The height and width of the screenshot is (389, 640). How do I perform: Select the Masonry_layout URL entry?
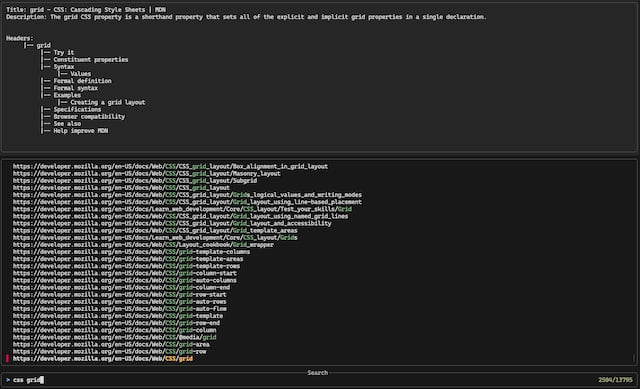coord(147,174)
